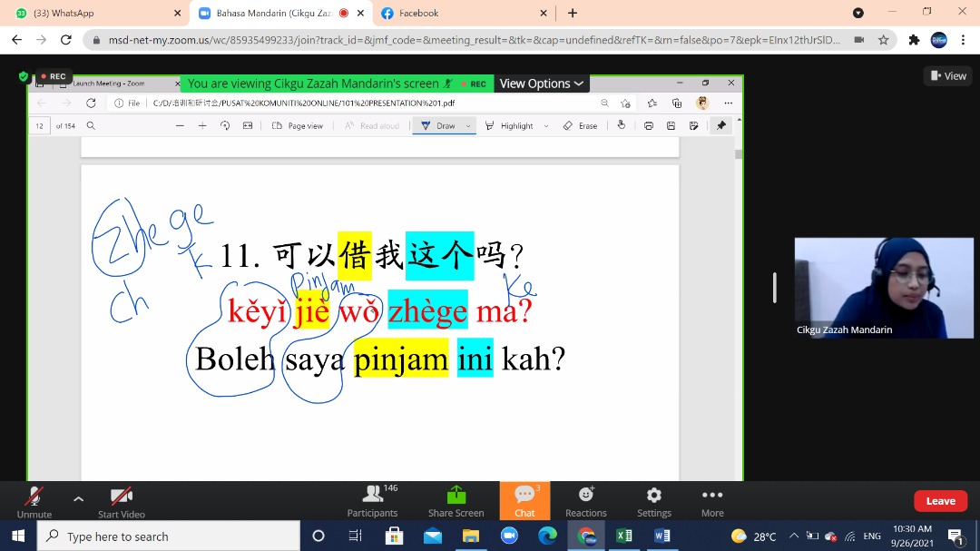This screenshot has height=551, width=980.
Task: Bookmark this page with the star icon
Action: (883, 40)
